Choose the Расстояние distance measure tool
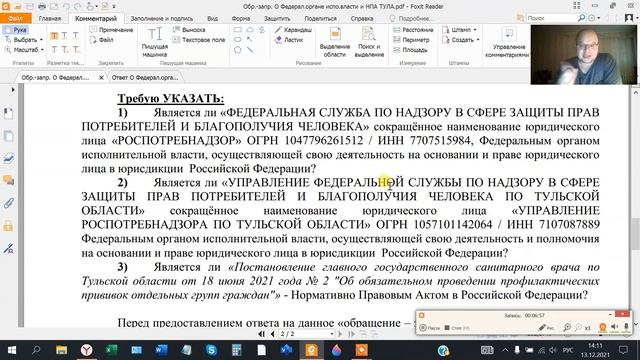The height and width of the screenshot is (360, 640). tap(413, 30)
